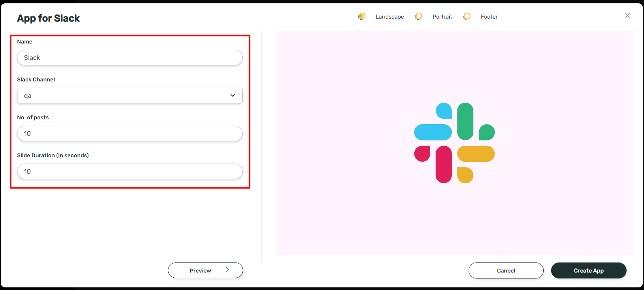The image size is (644, 290).
Task: Click the Slack logo in the preview pane
Action: coord(454,144)
